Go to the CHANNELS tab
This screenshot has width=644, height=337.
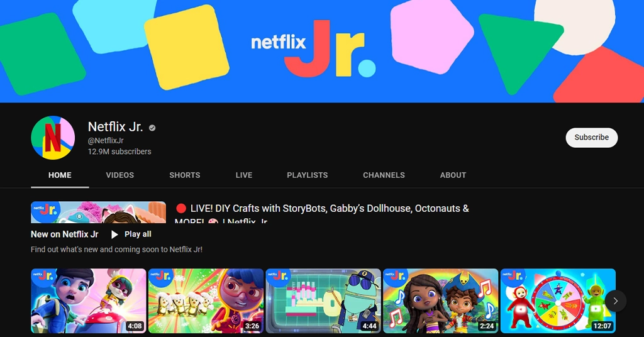(x=384, y=175)
